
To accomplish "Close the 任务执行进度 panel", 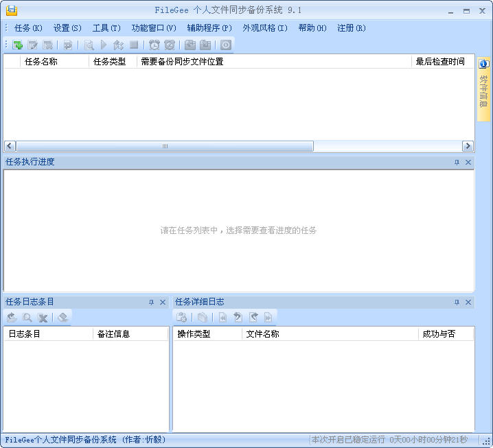I will (x=468, y=163).
